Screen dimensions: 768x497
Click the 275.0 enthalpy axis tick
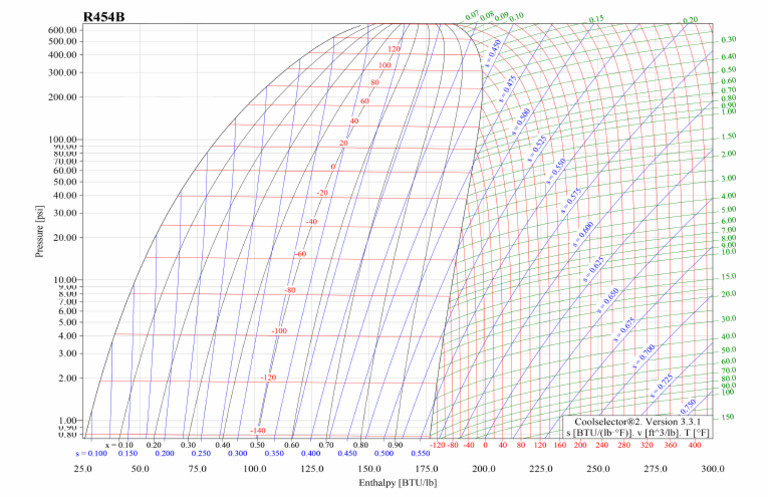[x=655, y=469]
